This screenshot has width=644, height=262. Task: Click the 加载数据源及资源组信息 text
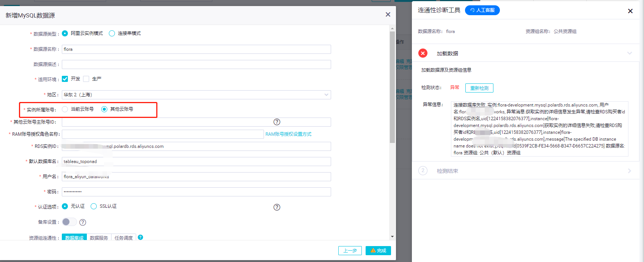point(446,70)
